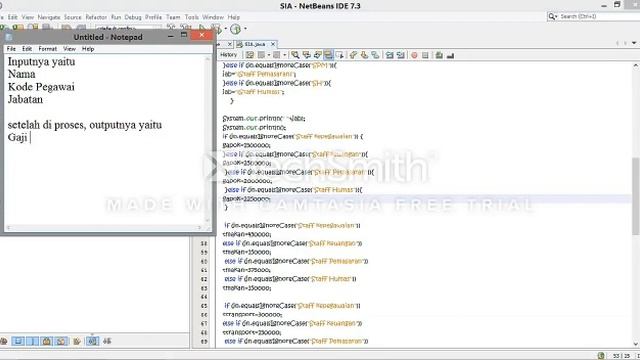This screenshot has width=640, height=360.
Task: Open the History view in the editor toolbar
Action: (228, 55)
